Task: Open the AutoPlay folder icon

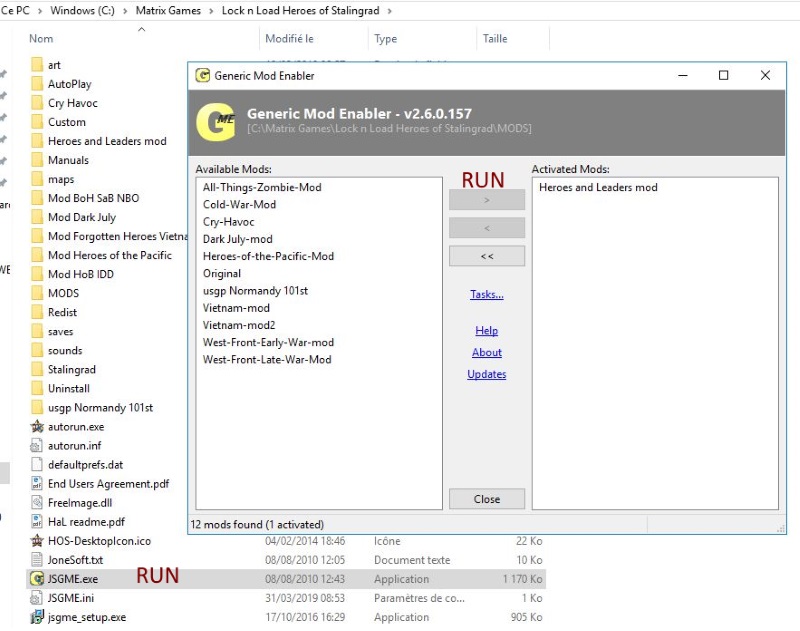Action: point(37,84)
